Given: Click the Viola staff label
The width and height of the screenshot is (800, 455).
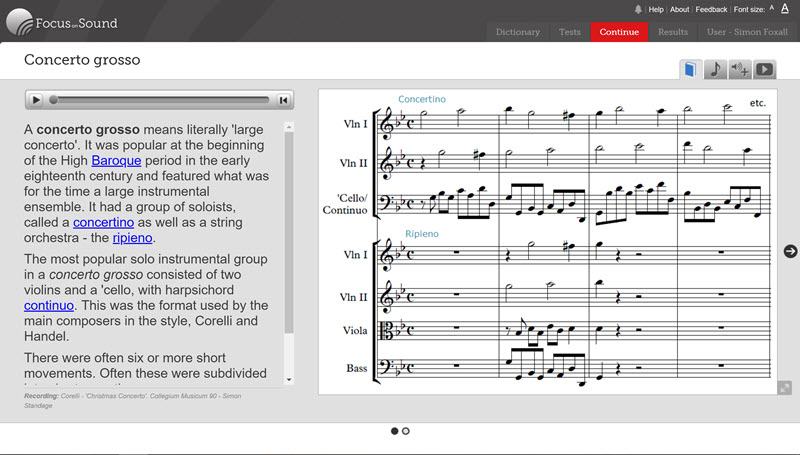Looking at the screenshot, I should coord(355,331).
